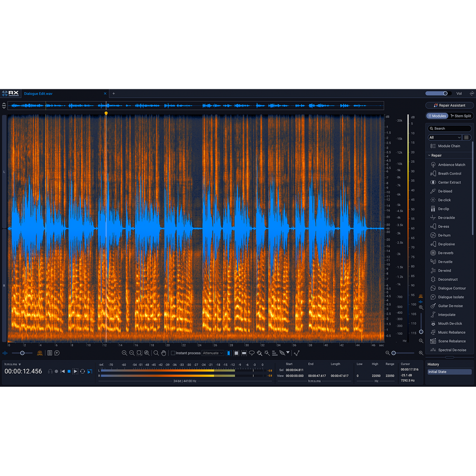Open brush tool options arrow
This screenshot has height=476, width=476.
pyautogui.click(x=288, y=353)
